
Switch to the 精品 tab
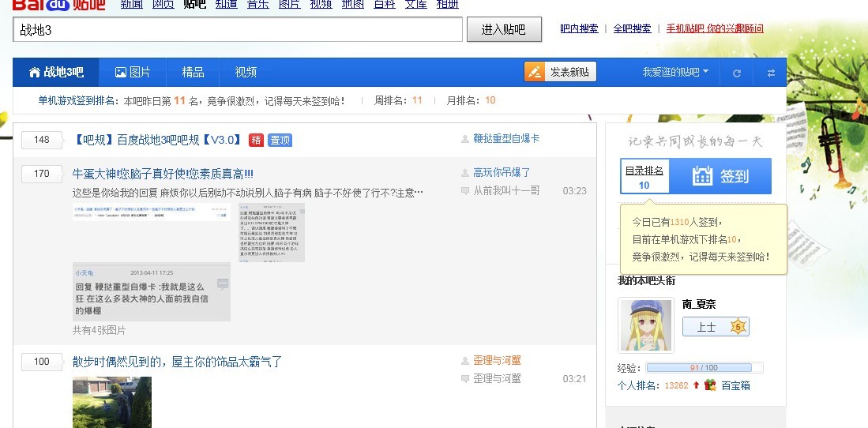193,72
